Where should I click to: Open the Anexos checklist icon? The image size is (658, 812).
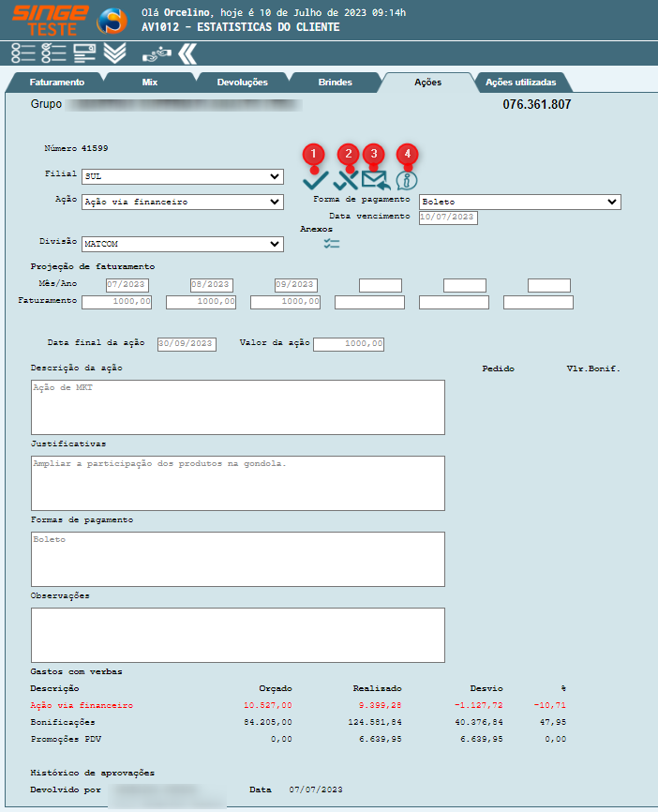pyautogui.click(x=332, y=244)
